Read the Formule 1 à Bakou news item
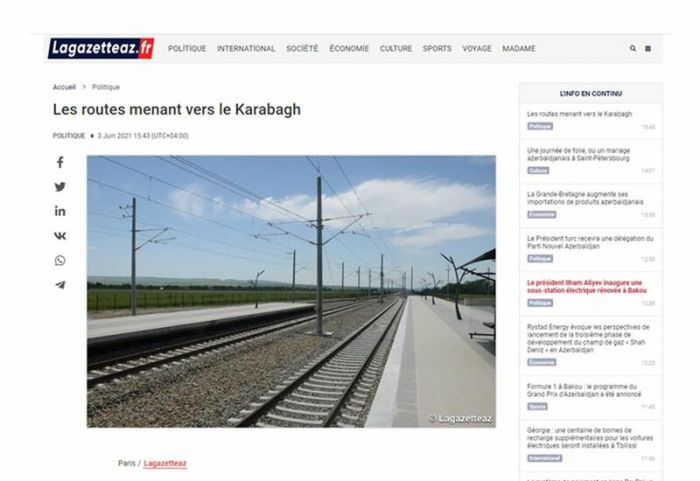 tap(584, 390)
